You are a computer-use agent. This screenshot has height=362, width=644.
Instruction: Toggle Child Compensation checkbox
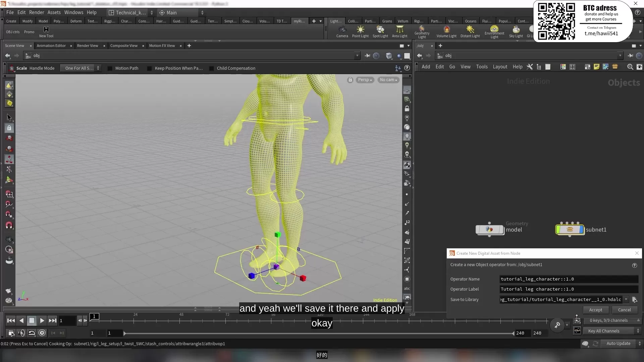(x=211, y=68)
